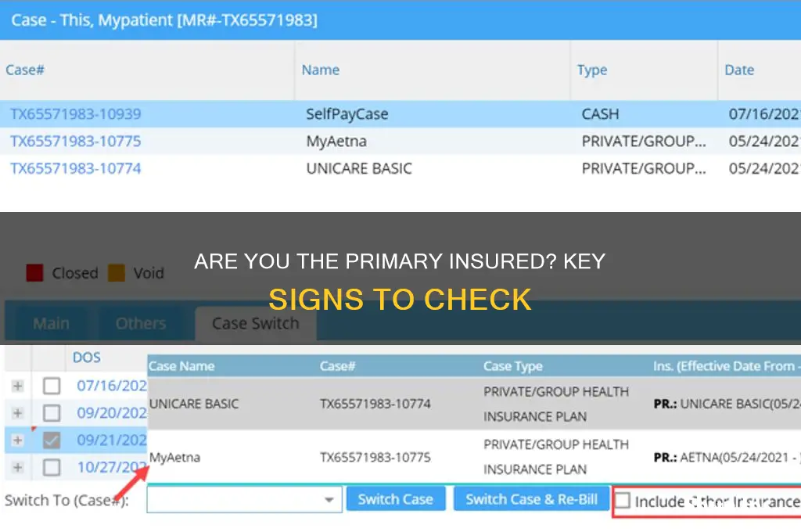Click PR.: AETNA insurance entry
The image size is (801, 532).
tap(727, 458)
